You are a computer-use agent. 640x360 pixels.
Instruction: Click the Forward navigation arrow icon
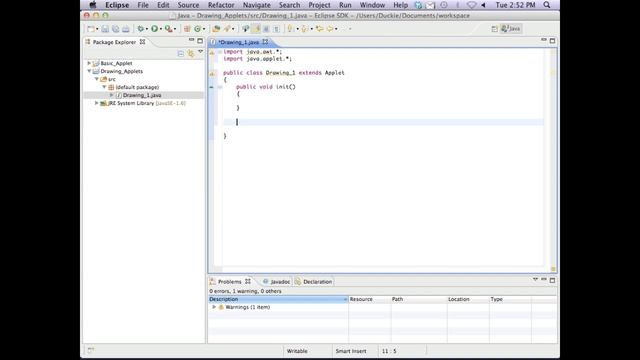pos(344,29)
